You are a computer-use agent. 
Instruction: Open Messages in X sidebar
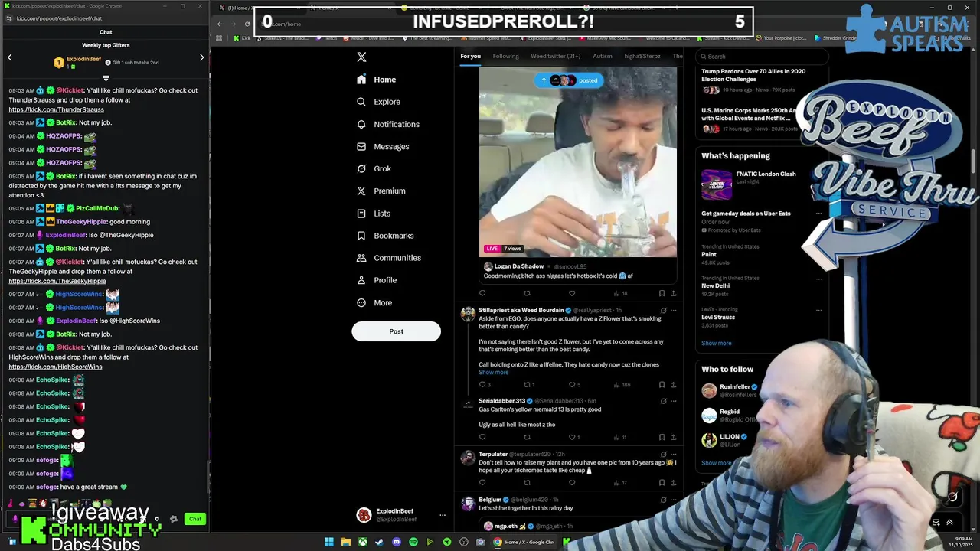coord(383,146)
